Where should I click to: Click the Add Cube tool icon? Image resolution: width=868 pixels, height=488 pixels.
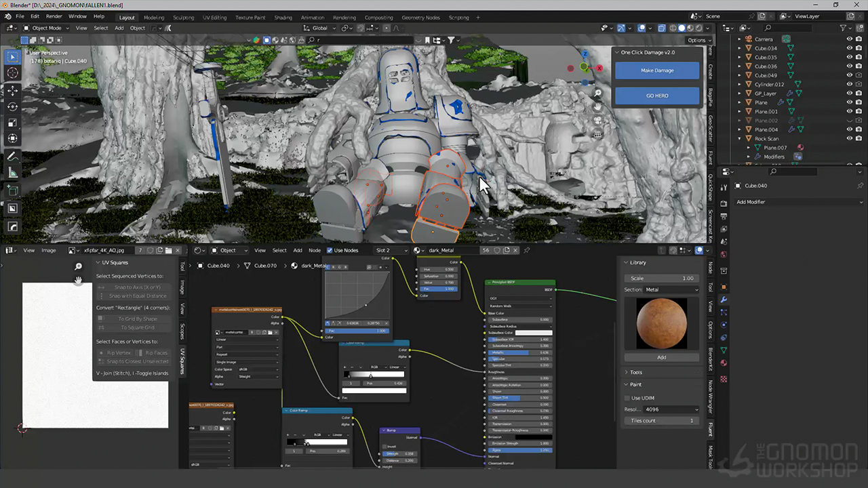(x=13, y=191)
